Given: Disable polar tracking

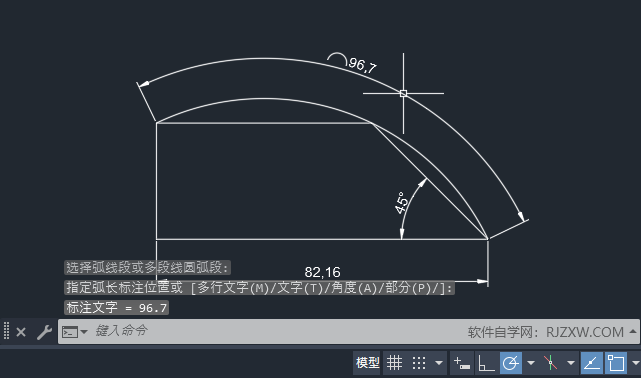Looking at the screenshot, I should (x=511, y=362).
